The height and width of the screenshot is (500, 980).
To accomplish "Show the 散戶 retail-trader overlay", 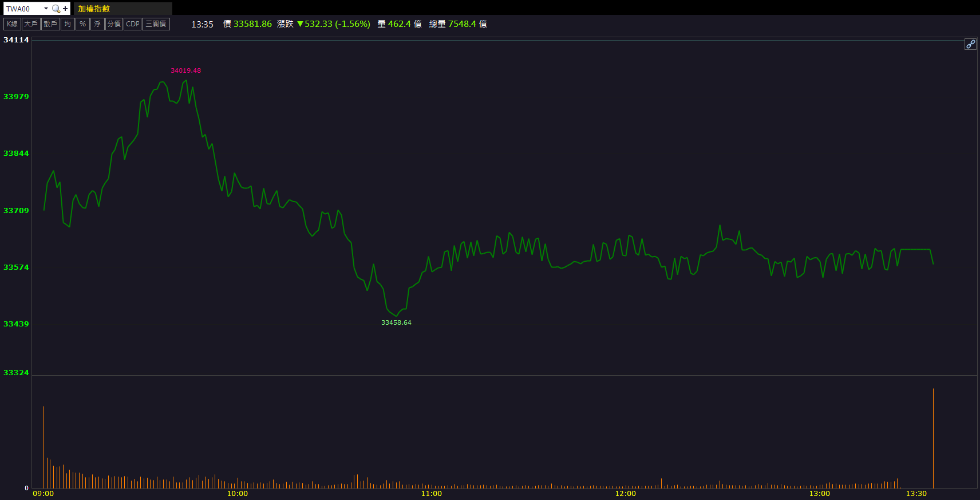I will [x=50, y=24].
